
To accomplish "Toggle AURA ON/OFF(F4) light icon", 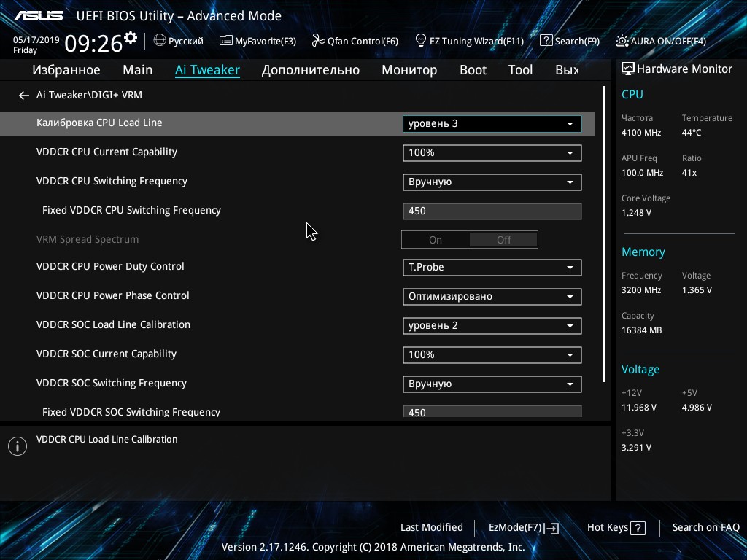I will pyautogui.click(x=622, y=41).
